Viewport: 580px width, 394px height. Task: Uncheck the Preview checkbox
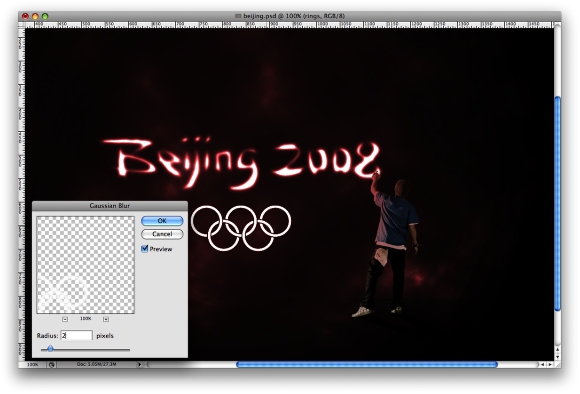(x=145, y=249)
